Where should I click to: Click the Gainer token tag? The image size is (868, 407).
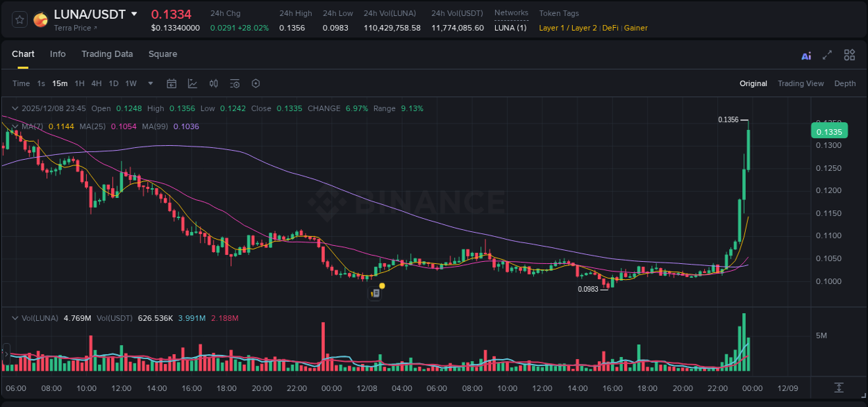click(x=636, y=28)
